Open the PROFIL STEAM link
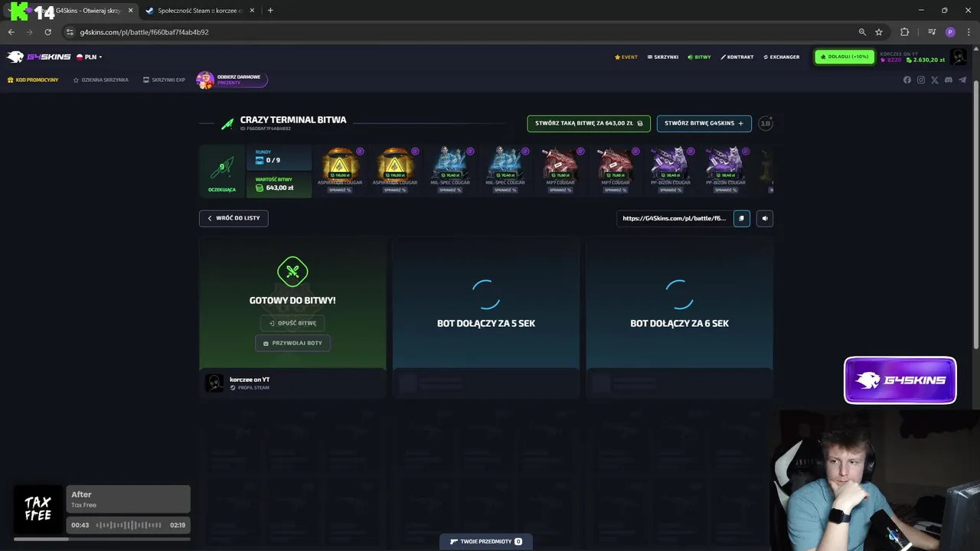This screenshot has width=980, height=551. point(250,388)
